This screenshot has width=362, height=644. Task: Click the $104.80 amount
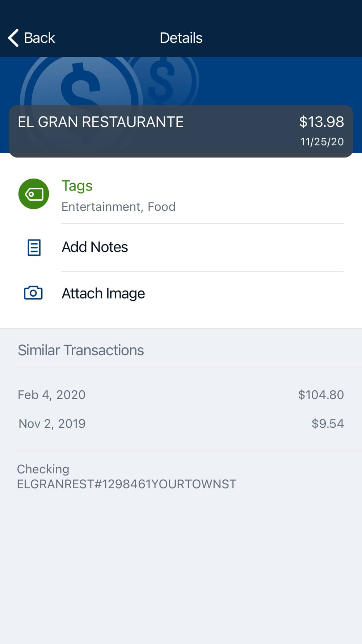coord(321,395)
